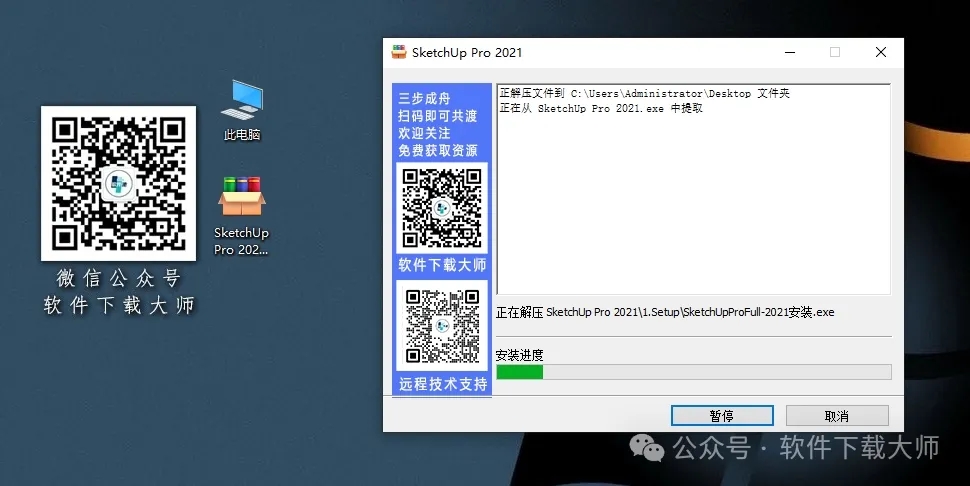Click log line 正解压文件到 C:\Users\Administrator\Desktop
The height and width of the screenshot is (486, 970).
coord(645,93)
